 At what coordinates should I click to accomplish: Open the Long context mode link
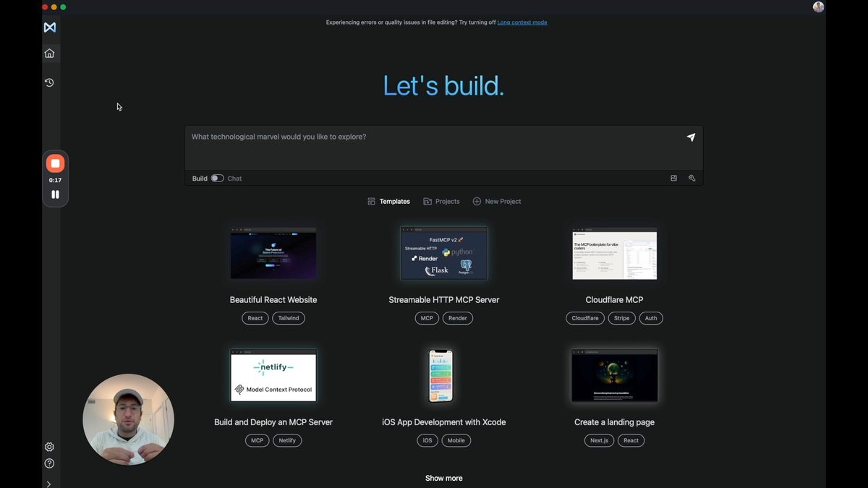522,22
